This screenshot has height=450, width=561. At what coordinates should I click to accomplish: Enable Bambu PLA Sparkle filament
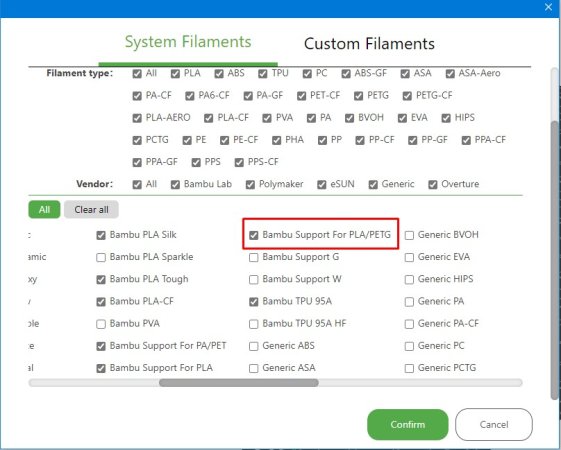click(101, 258)
